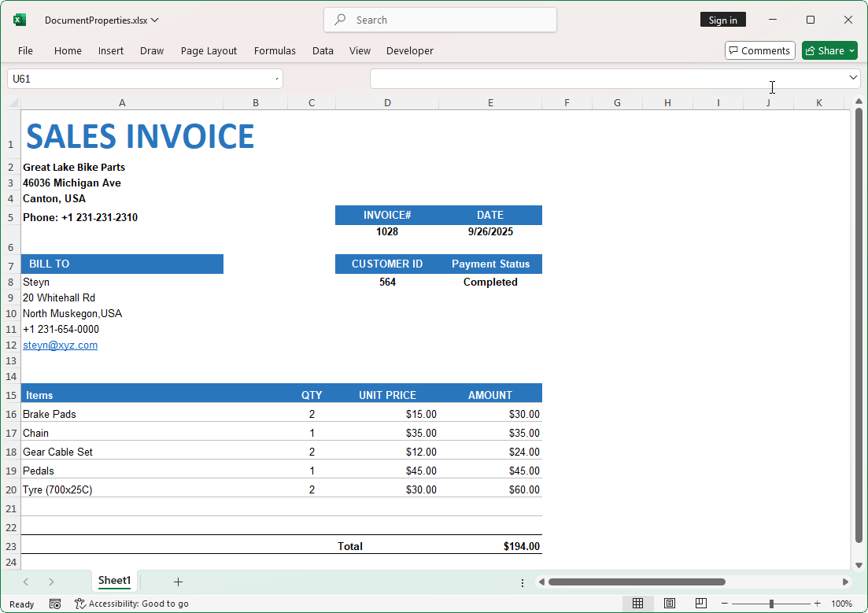
Task: Open Page Layout view from status bar
Action: click(669, 603)
